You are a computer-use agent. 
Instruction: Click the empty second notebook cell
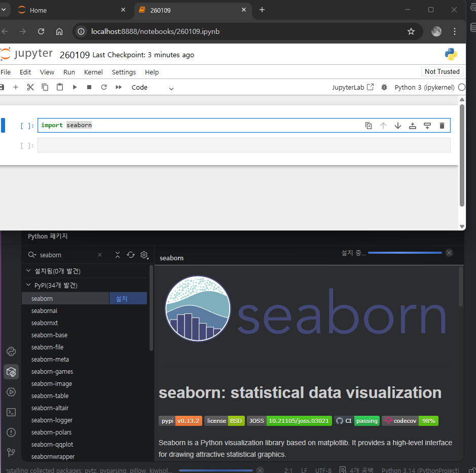(x=244, y=145)
